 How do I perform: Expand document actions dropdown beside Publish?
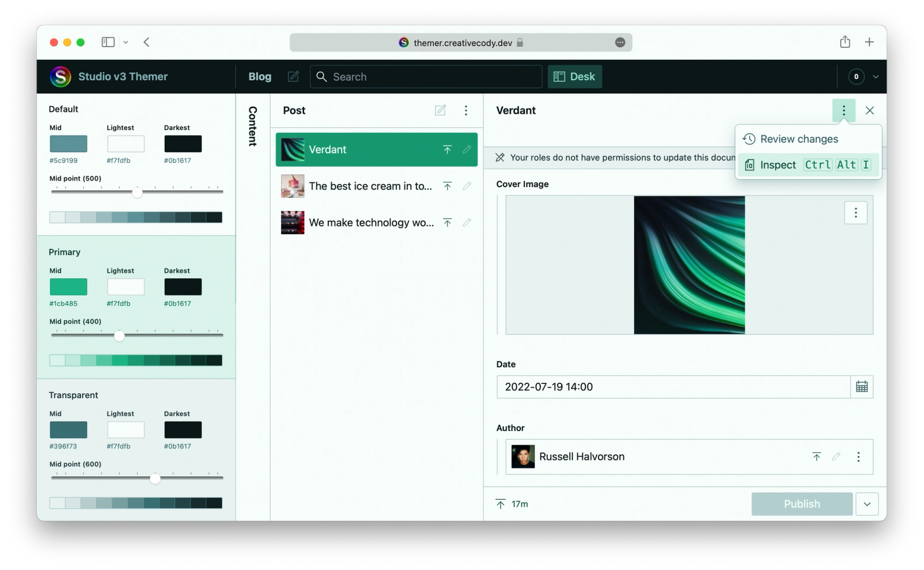(x=867, y=504)
